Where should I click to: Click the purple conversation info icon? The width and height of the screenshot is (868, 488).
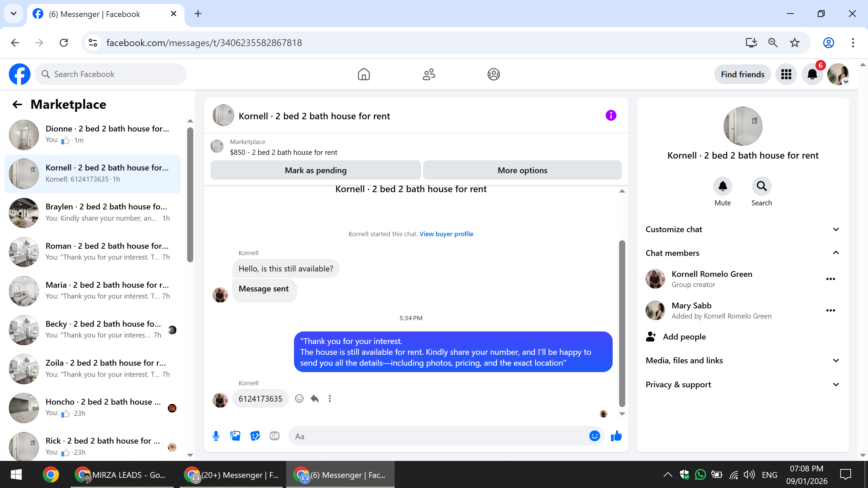click(x=611, y=116)
